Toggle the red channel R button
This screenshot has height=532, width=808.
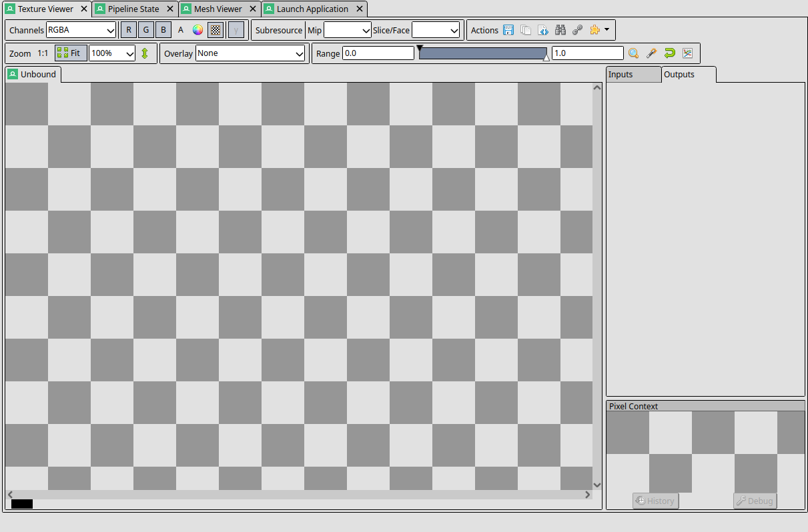129,30
